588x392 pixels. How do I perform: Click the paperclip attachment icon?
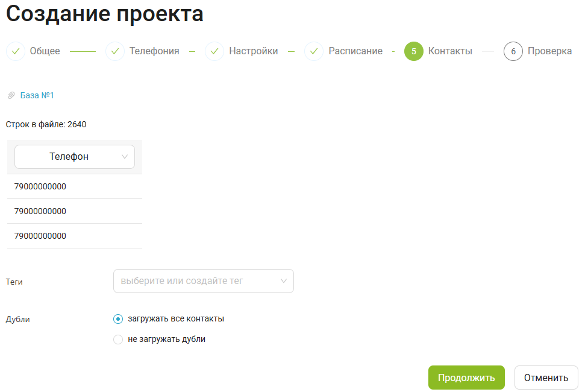(11, 95)
